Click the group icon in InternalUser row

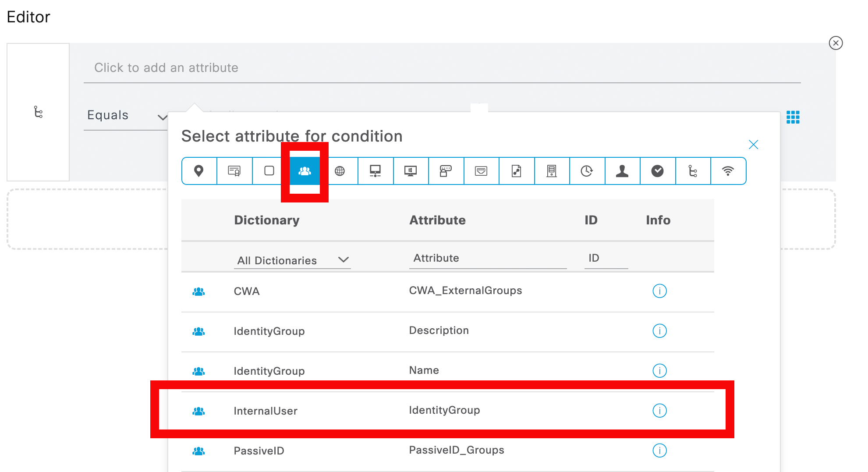pyautogui.click(x=199, y=411)
